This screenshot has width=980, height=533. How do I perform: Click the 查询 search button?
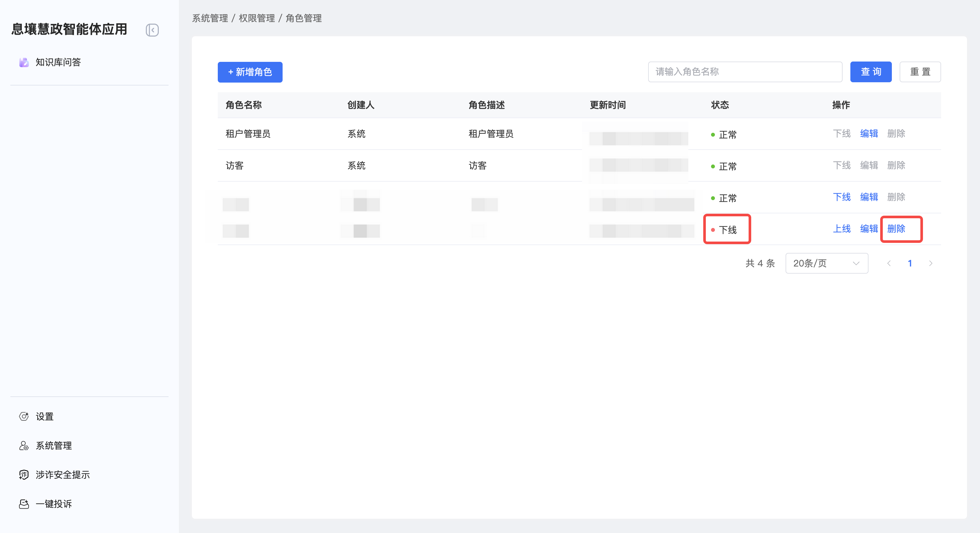(x=870, y=72)
